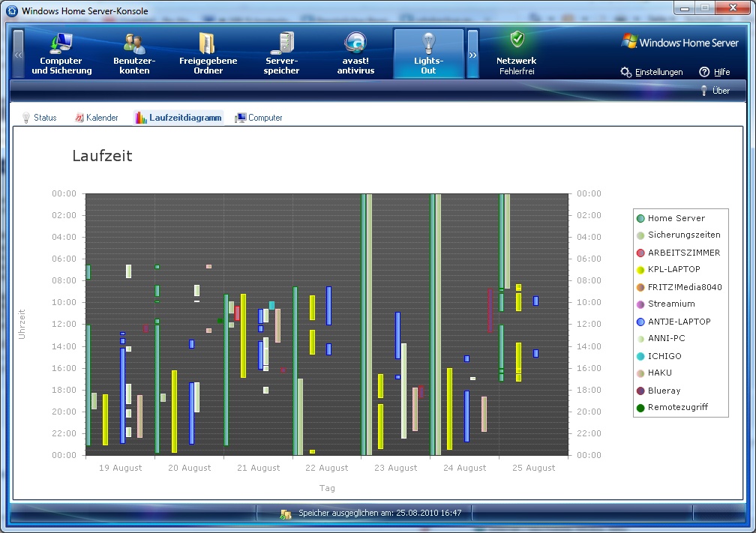Switch to the Computer tab

click(x=259, y=118)
